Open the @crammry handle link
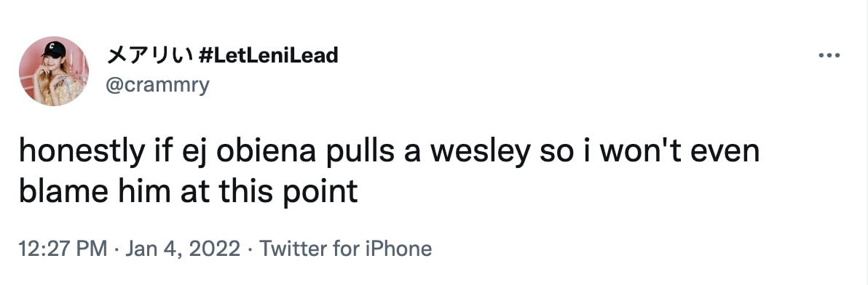This screenshot has height=285, width=868. (x=157, y=86)
